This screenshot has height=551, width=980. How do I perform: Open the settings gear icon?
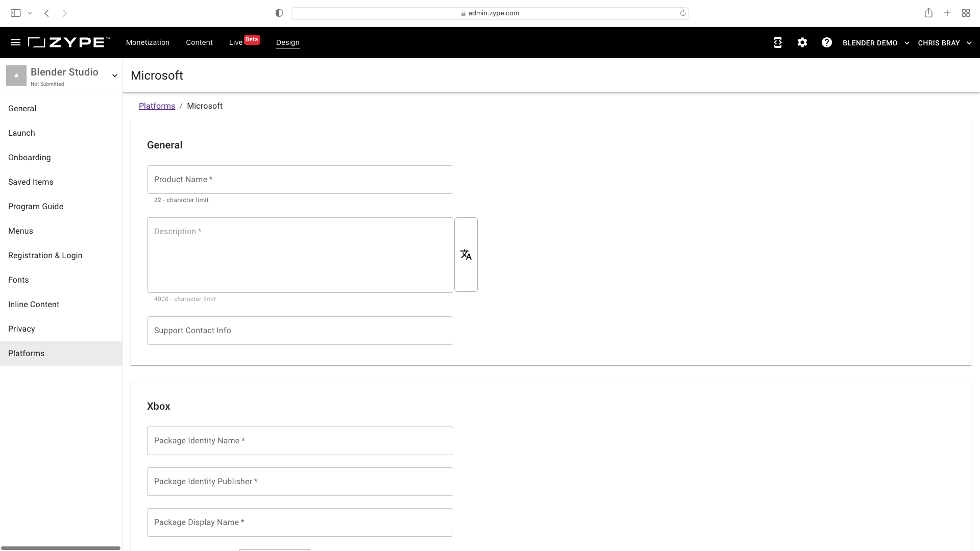[802, 43]
